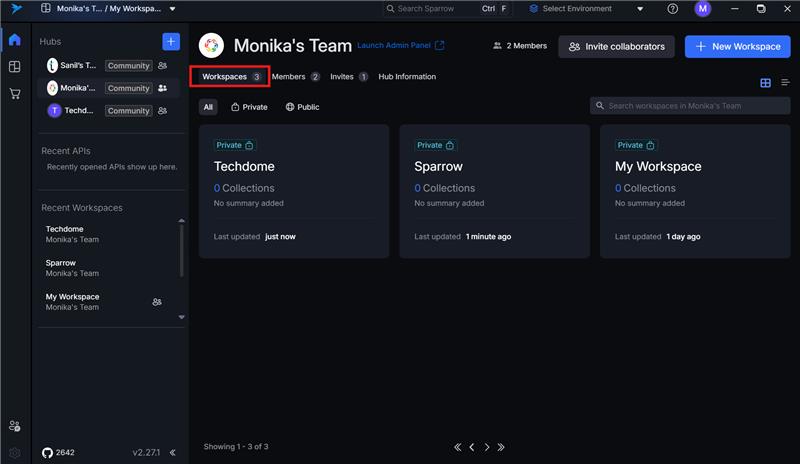This screenshot has width=800, height=464.
Task: Click the external link icon next to Launch Admin Panel
Action: [439, 45]
